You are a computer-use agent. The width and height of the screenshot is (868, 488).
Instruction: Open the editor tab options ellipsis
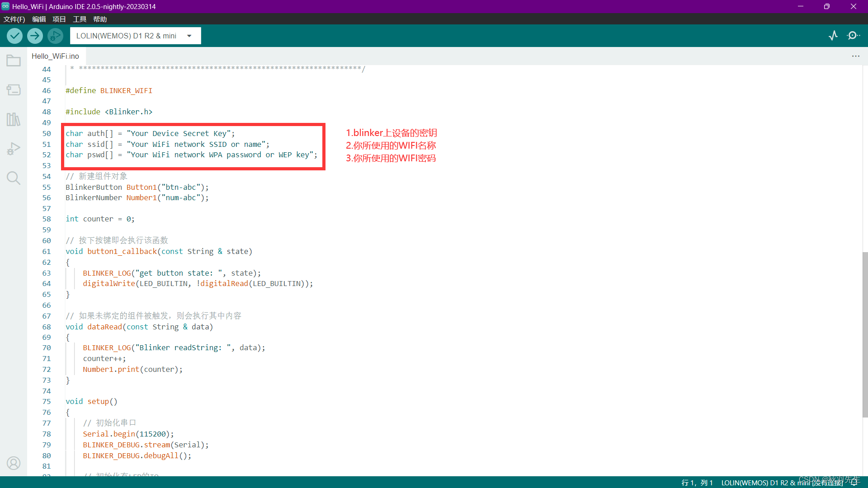click(x=856, y=56)
